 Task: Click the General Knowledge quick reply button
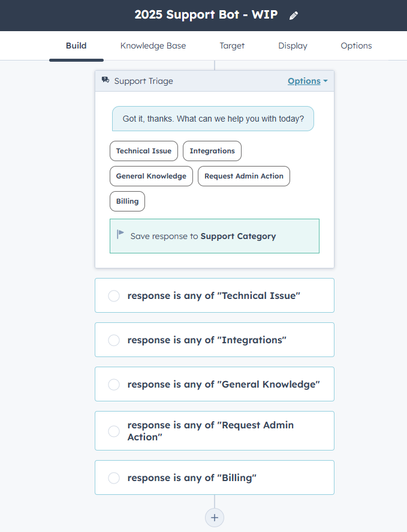click(x=151, y=176)
